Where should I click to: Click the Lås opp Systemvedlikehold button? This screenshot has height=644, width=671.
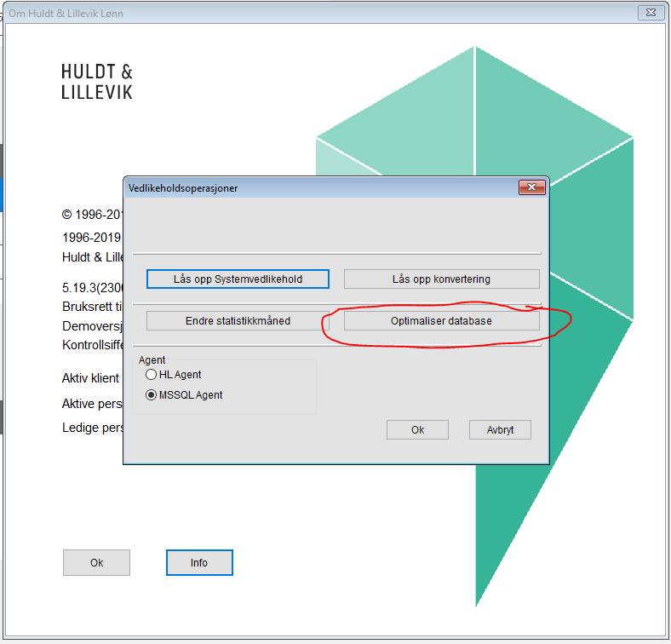pyautogui.click(x=238, y=279)
